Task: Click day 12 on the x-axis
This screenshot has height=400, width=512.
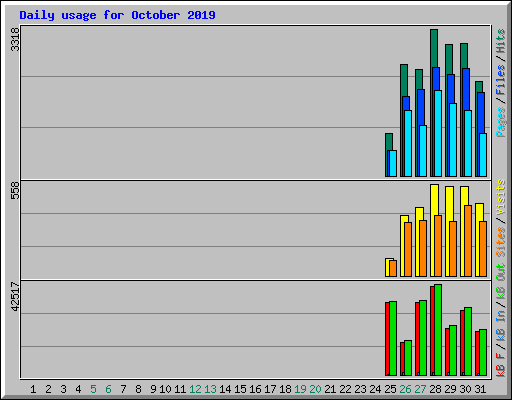Action: [195, 389]
